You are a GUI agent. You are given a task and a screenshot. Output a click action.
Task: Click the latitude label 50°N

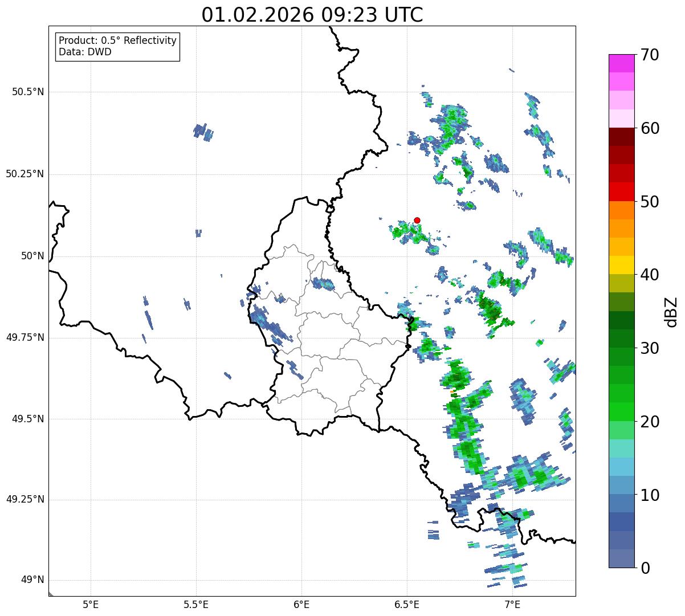coord(32,256)
